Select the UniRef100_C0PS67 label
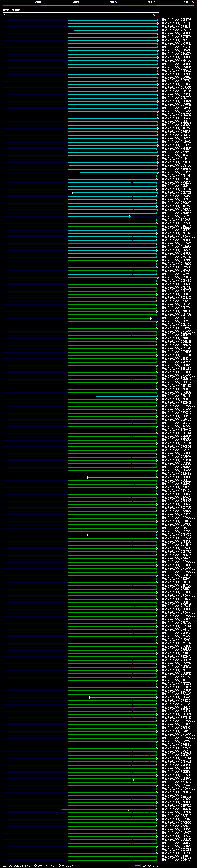The image size is (197, 868). click(x=177, y=836)
